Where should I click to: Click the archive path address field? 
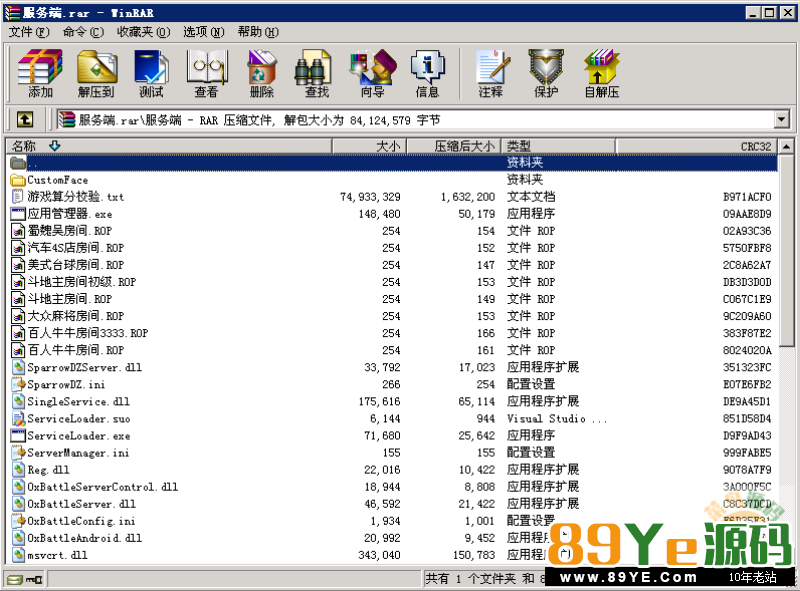coord(415,120)
